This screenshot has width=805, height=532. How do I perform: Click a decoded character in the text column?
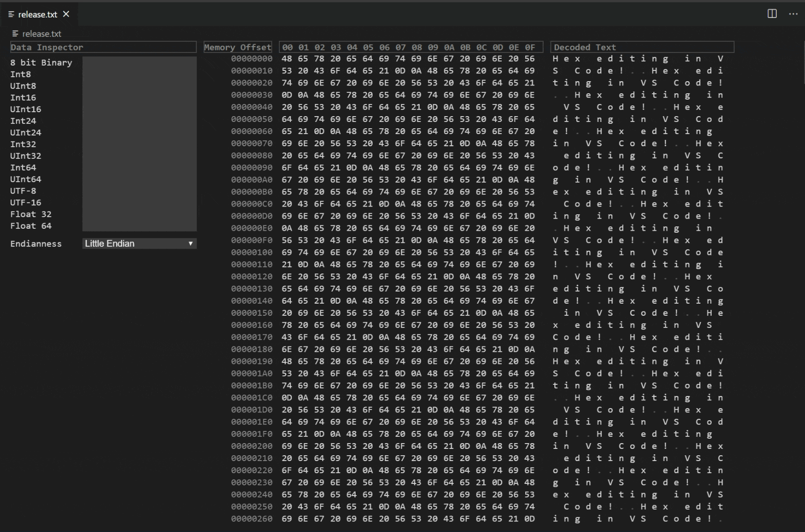[554, 58]
